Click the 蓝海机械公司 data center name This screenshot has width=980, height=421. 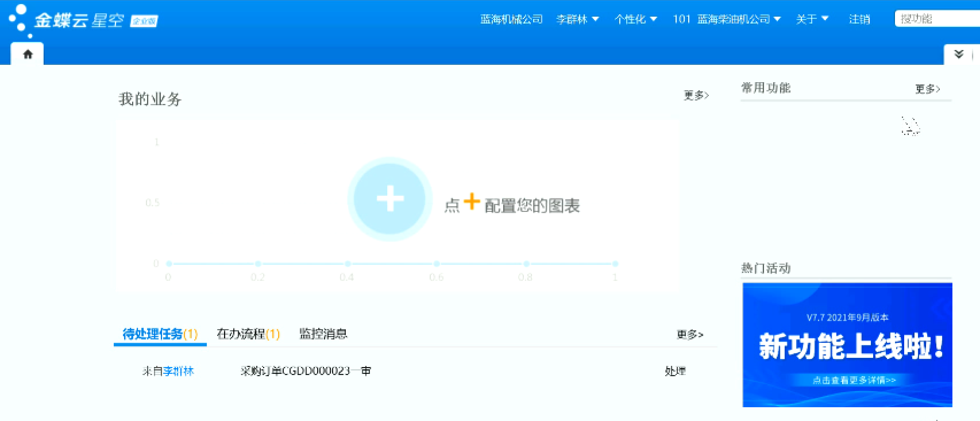tap(511, 20)
